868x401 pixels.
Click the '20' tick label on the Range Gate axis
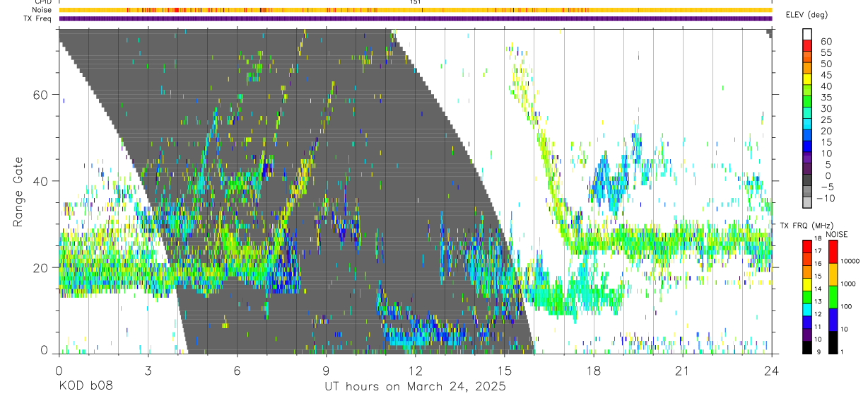click(x=41, y=267)
